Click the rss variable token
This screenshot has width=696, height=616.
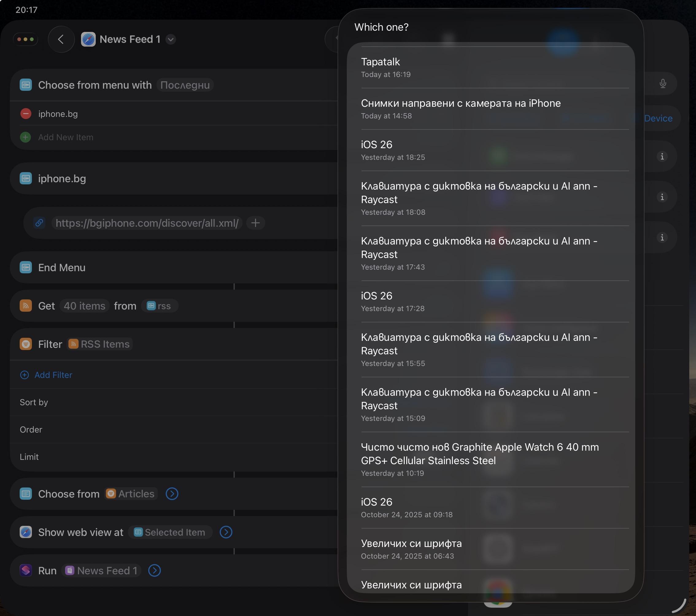[159, 306]
